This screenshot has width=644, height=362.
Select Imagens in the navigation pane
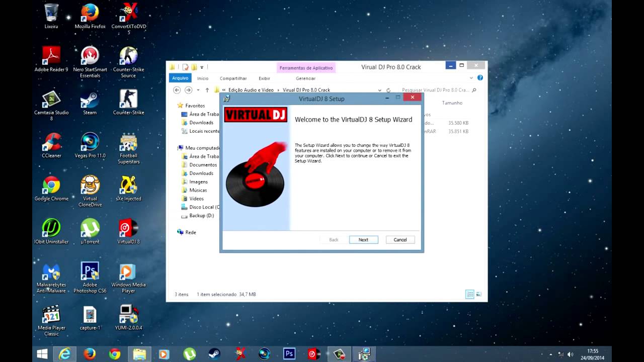[x=198, y=182]
